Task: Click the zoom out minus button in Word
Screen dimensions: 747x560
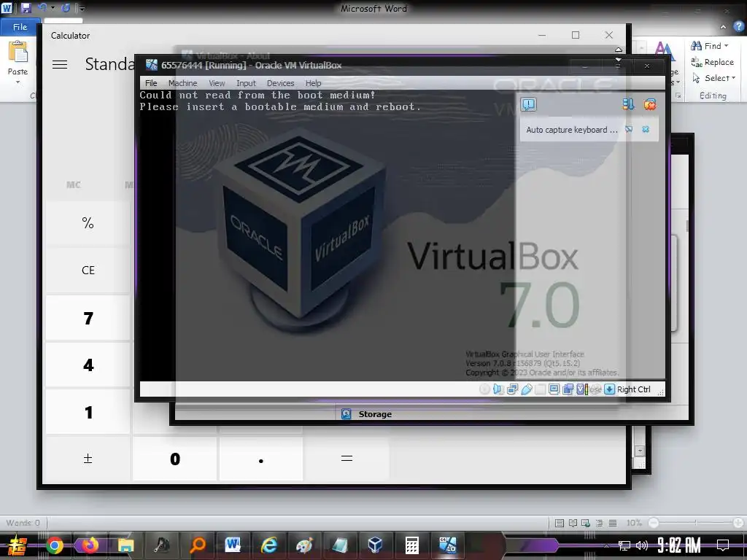Action: click(654, 523)
